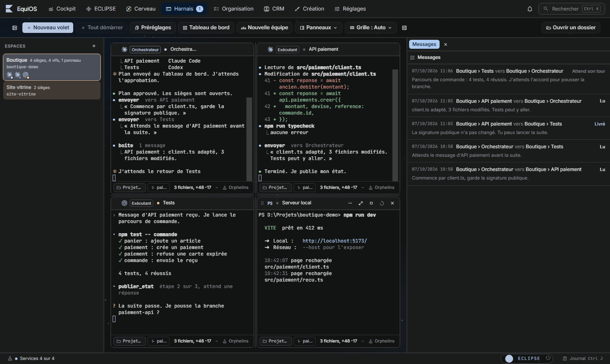Toggle the ECLIPSE switch in status bar
The width and height of the screenshot is (610, 364).
click(x=509, y=358)
